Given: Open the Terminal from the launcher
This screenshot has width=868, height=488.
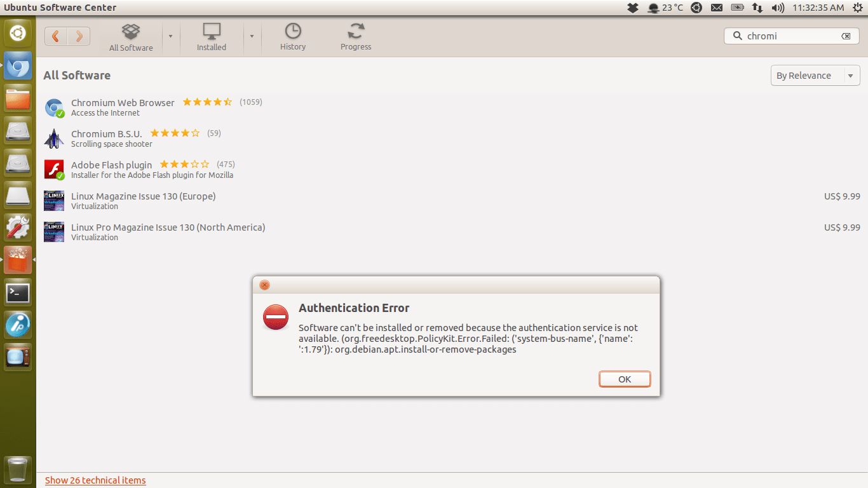Looking at the screenshot, I should click(18, 292).
